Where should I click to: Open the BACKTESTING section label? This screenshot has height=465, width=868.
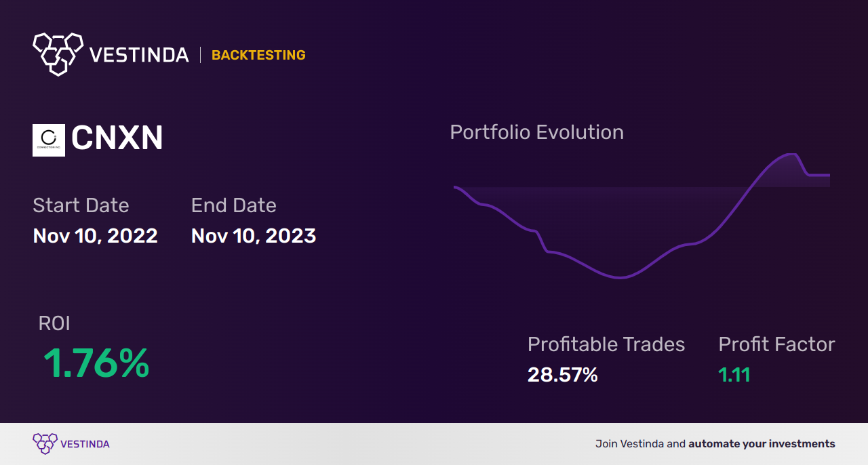click(x=258, y=55)
